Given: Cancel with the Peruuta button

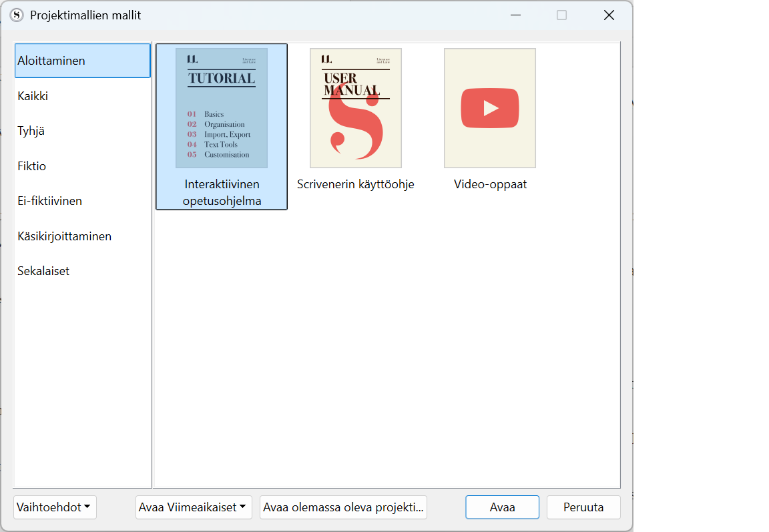Looking at the screenshot, I should point(583,507).
